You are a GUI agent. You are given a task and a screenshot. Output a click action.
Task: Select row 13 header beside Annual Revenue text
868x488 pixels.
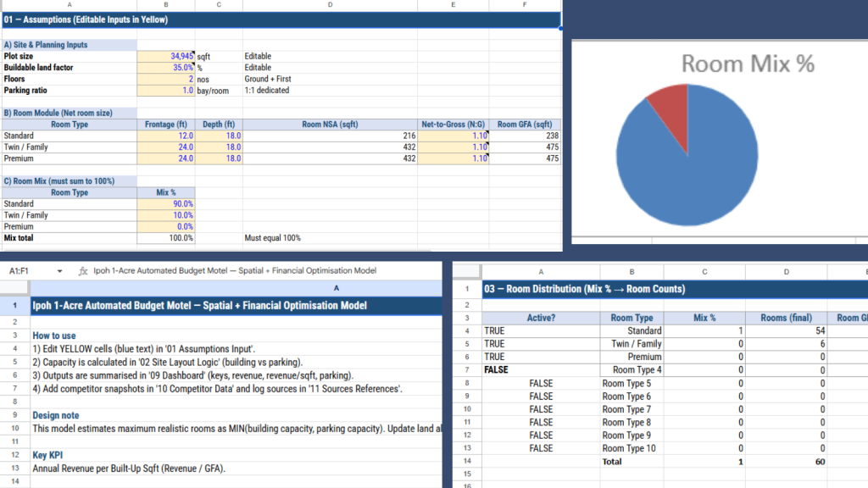click(14, 468)
